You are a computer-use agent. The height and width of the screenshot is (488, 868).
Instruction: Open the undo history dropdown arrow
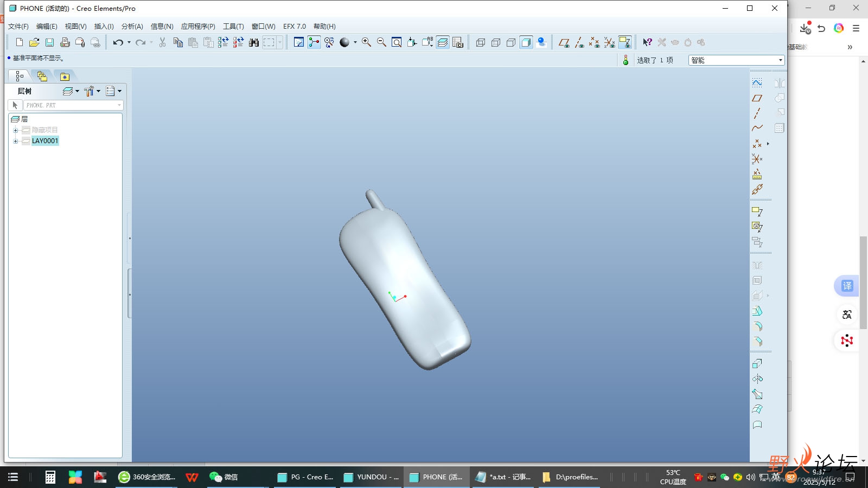[129, 42]
